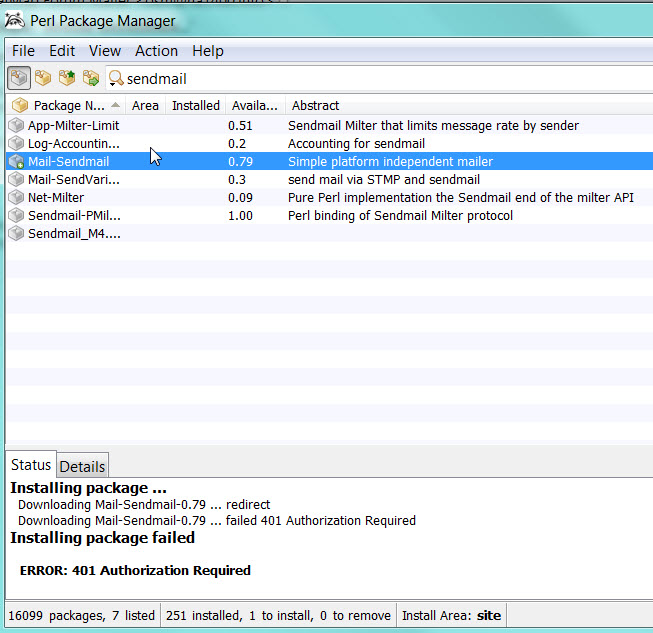Click the View upgradable packages toolbar icon

tap(67, 78)
